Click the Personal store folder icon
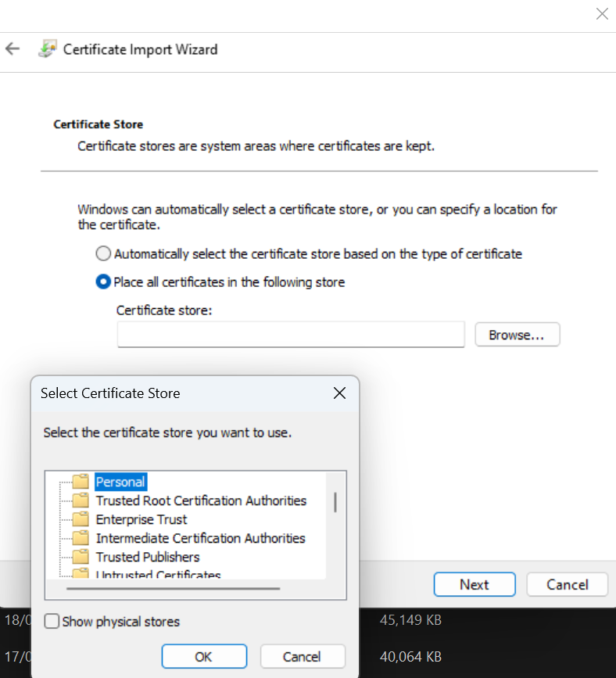The width and height of the screenshot is (616, 678). pyautogui.click(x=81, y=482)
